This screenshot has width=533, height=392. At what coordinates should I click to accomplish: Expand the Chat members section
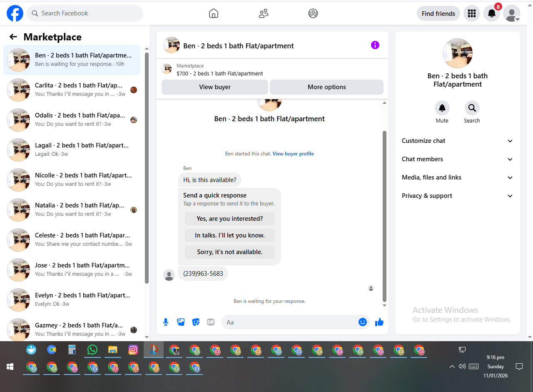pyautogui.click(x=458, y=159)
